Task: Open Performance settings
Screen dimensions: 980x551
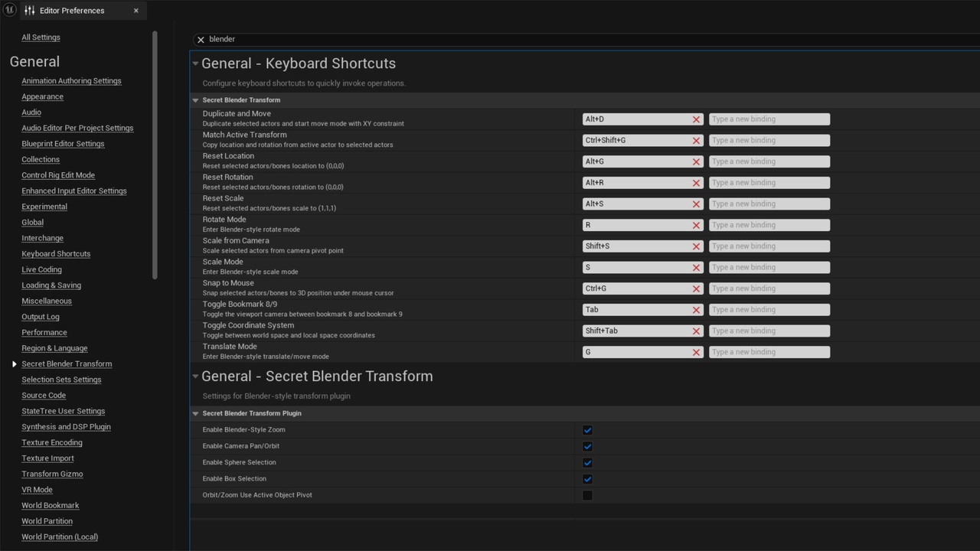Action: (44, 333)
